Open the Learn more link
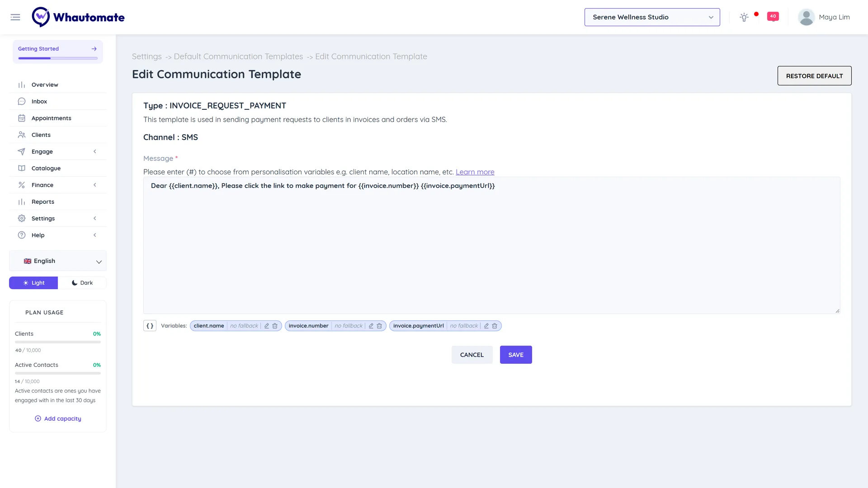This screenshot has width=868, height=488. tap(475, 172)
